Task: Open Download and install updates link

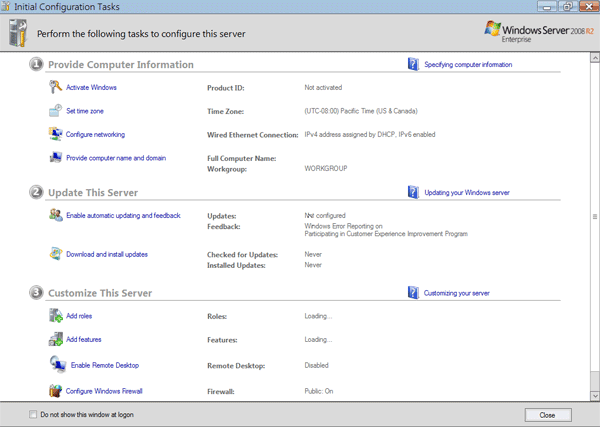Action: click(x=107, y=254)
